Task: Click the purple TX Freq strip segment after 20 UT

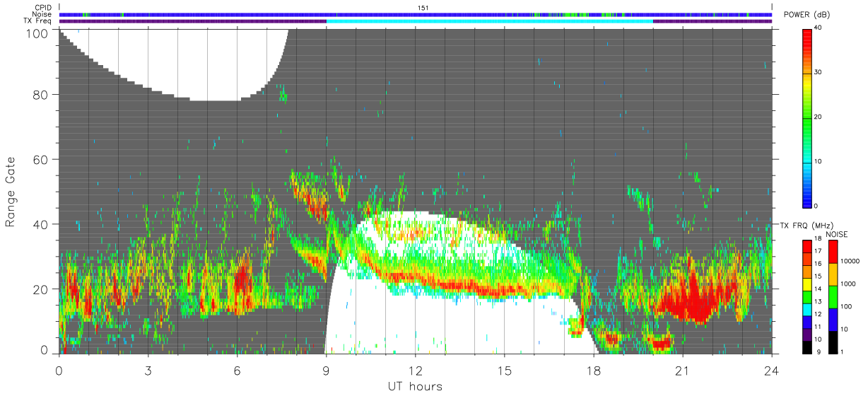Action: (712, 21)
